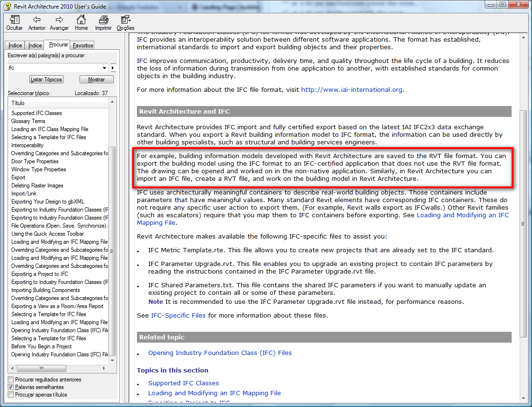The width and height of the screenshot is (532, 407).
Task: Select the Door Type Properties topic
Action: (x=35, y=161)
